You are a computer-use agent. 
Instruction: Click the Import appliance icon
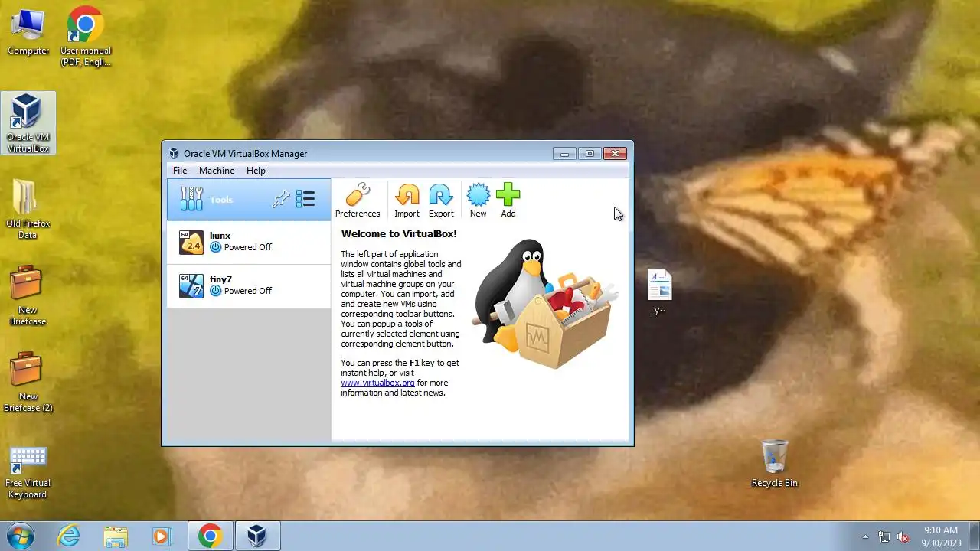pos(407,201)
